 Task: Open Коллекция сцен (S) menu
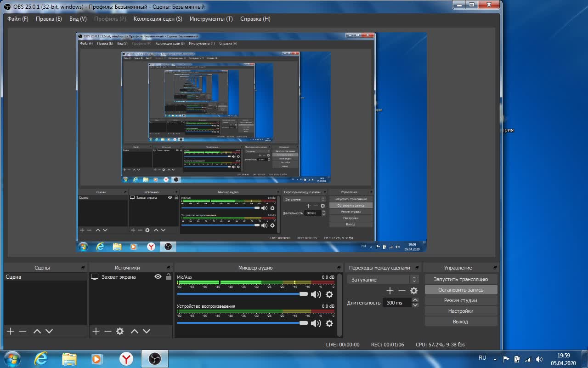point(158,19)
